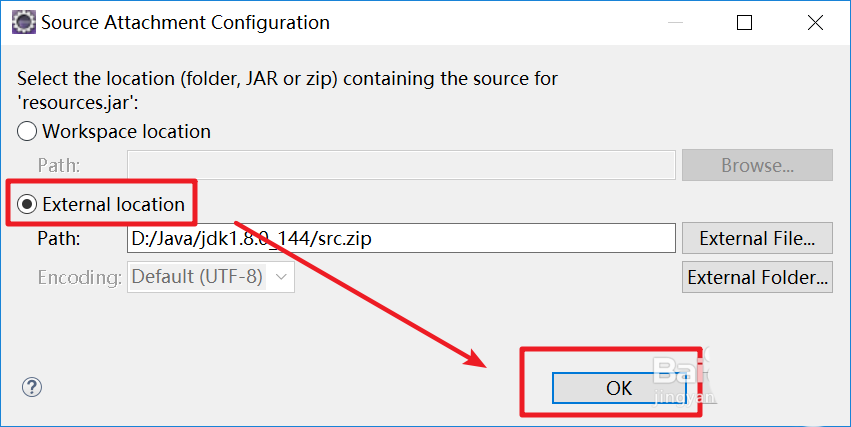The image size is (851, 427).
Task: Open help via the question mark icon
Action: 32,387
